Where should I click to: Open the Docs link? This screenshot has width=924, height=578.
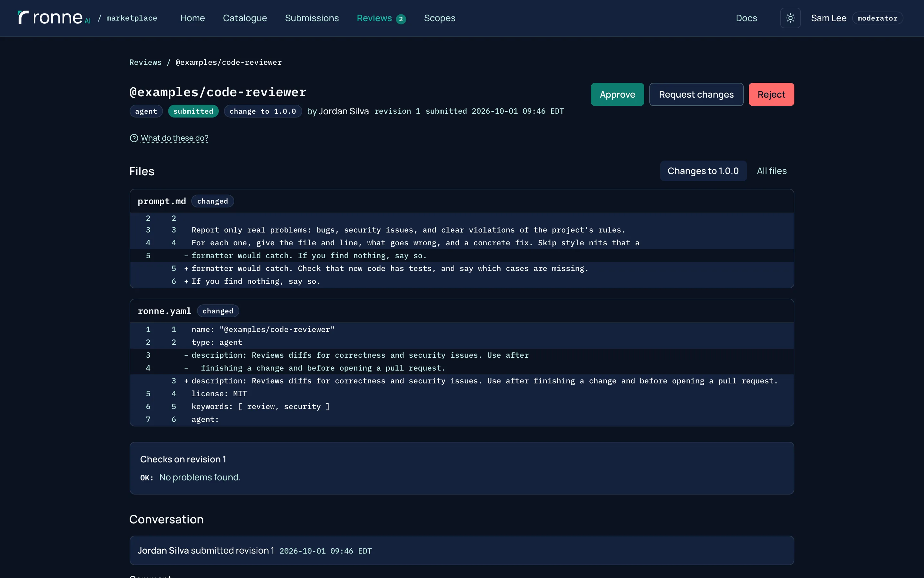pyautogui.click(x=746, y=18)
